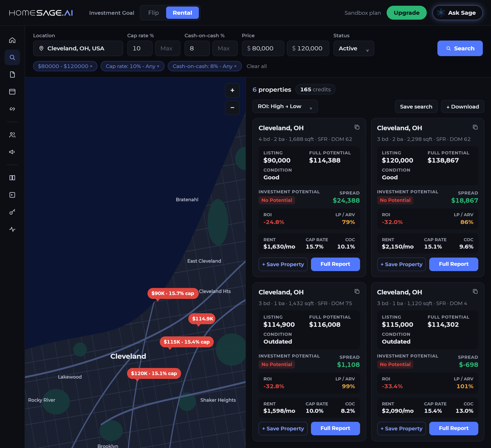Open the window panel sidebar icon
Viewport: 491px width, 448px height.
(12, 92)
